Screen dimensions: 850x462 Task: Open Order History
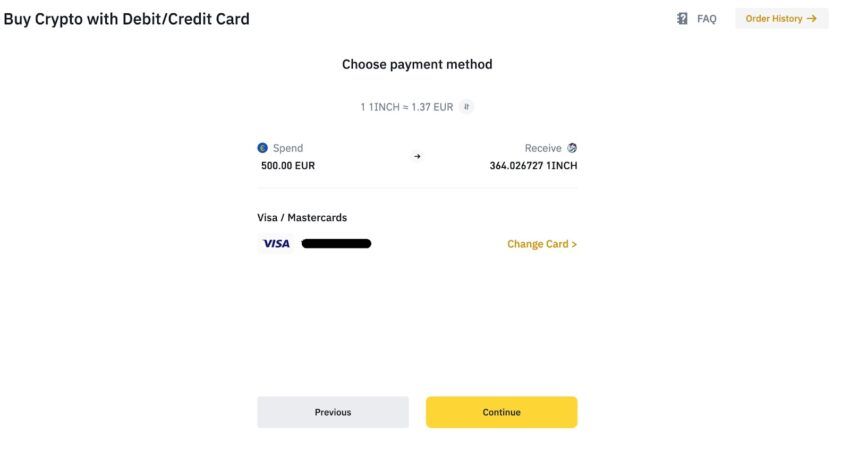[x=782, y=18]
